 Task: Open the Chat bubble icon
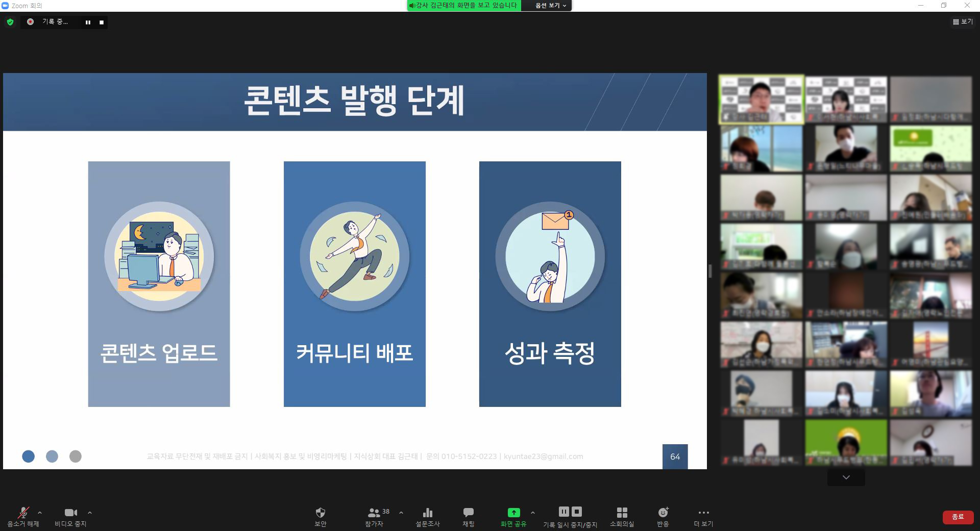tap(468, 513)
